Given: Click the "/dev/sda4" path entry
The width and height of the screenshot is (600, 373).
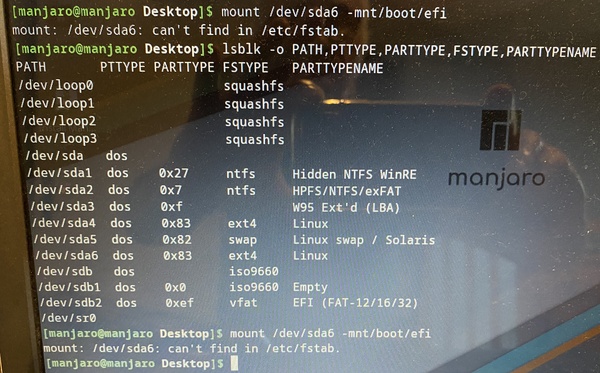Looking at the screenshot, I should [64, 223].
